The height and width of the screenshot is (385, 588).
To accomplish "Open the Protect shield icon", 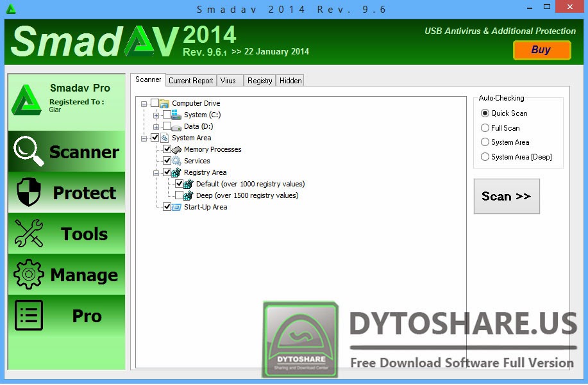I will 28,192.
